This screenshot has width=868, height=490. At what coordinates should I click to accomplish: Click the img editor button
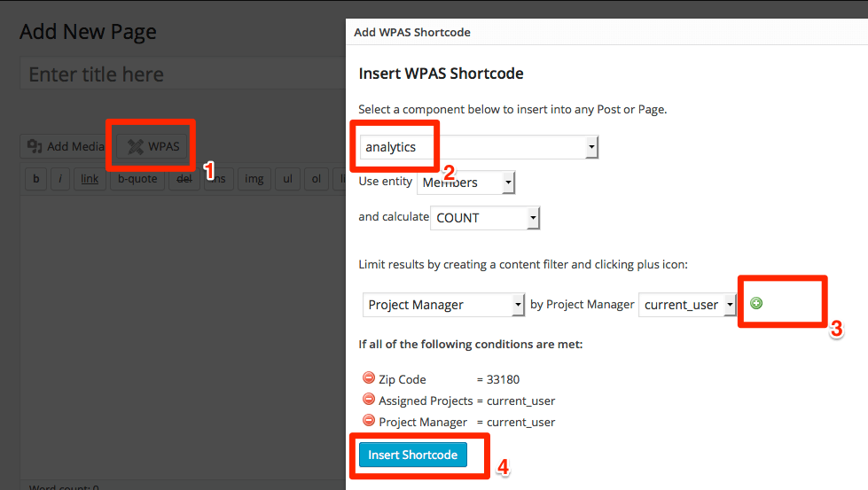coord(254,179)
